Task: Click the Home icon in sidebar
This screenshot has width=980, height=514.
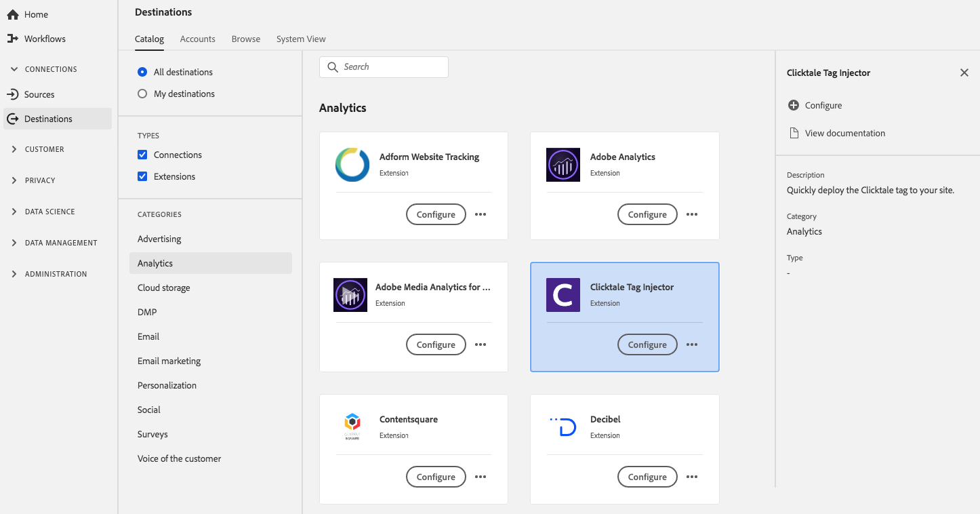Action: click(12, 14)
